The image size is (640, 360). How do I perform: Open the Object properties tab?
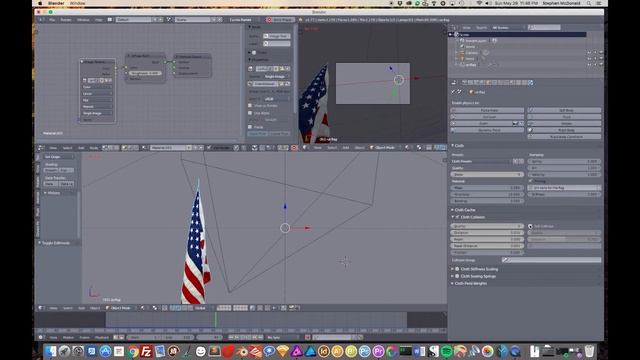click(488, 82)
